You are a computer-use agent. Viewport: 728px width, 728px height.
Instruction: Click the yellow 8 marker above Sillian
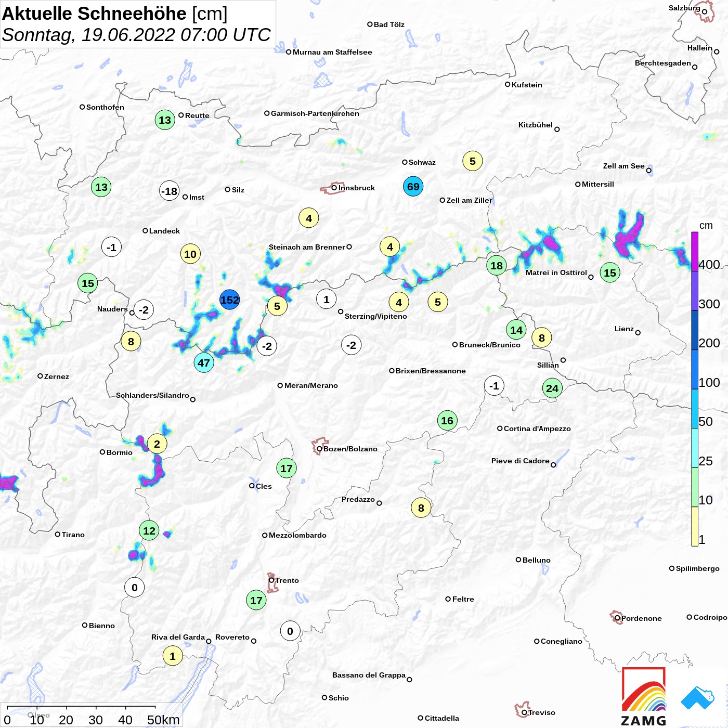coord(542,338)
